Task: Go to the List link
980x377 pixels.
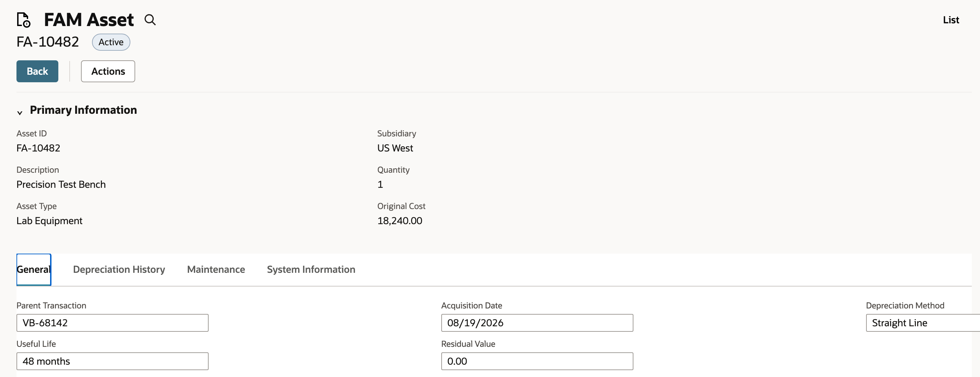Action: (951, 20)
